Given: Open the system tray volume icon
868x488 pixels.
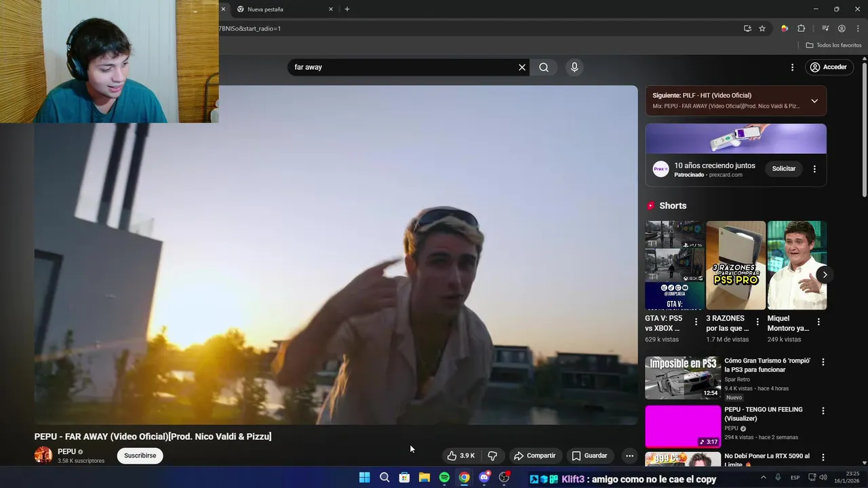Looking at the screenshot, I should click(x=824, y=478).
